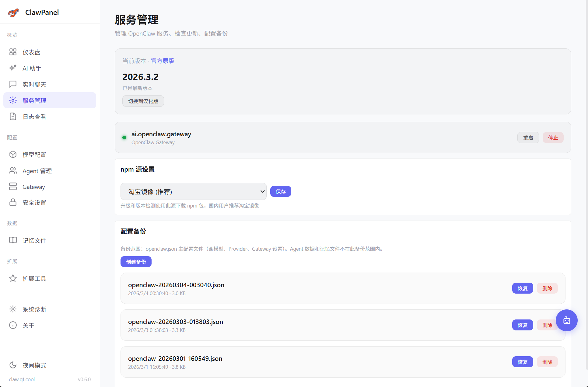Open 安全设置 page

(x=50, y=202)
